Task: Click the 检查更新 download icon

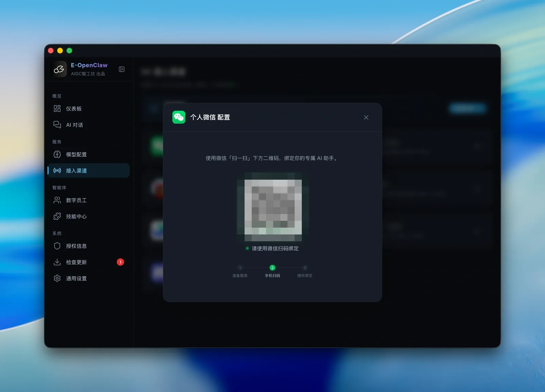Action: pos(57,262)
